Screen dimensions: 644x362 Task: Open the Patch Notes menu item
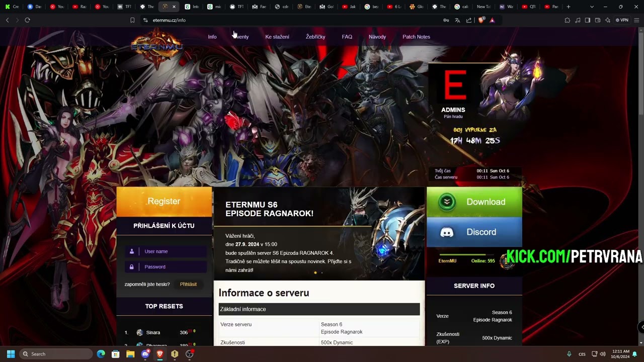pyautogui.click(x=416, y=37)
